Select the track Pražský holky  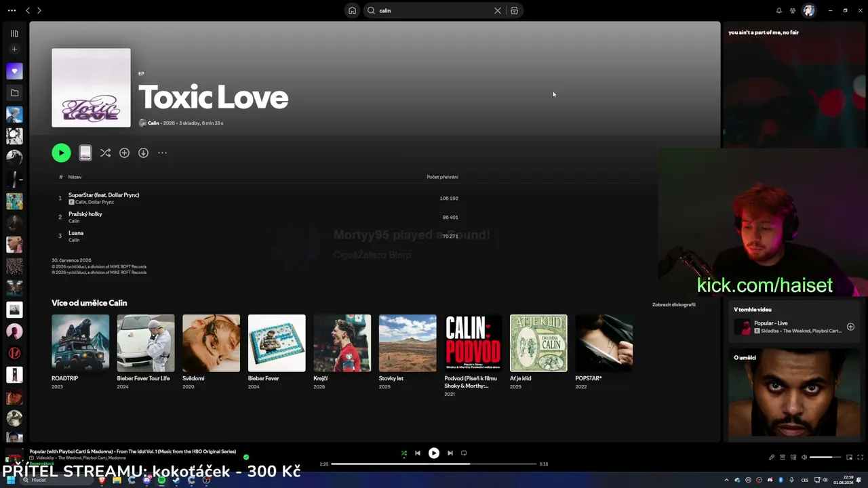85,214
